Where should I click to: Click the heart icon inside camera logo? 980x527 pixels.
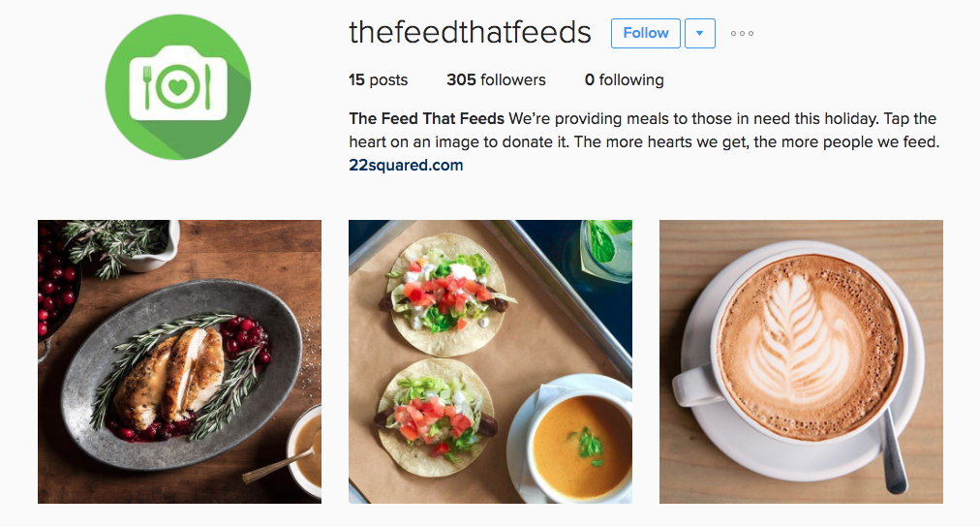tap(178, 86)
